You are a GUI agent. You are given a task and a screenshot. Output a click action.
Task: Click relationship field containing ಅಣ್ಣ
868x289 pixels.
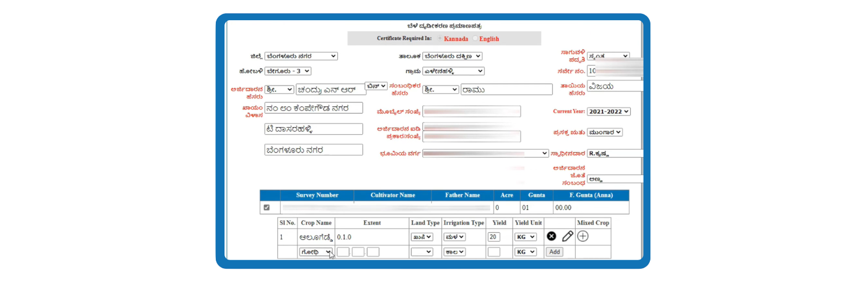[x=615, y=179]
